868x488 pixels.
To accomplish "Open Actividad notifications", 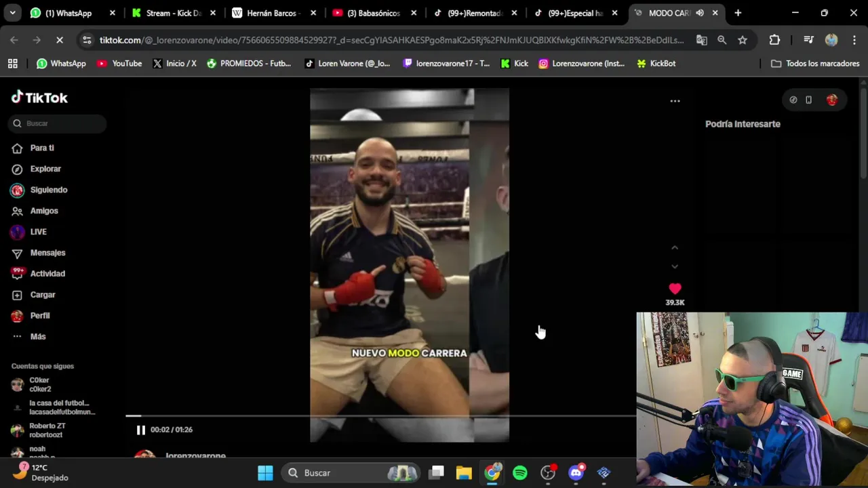I will pos(38,274).
